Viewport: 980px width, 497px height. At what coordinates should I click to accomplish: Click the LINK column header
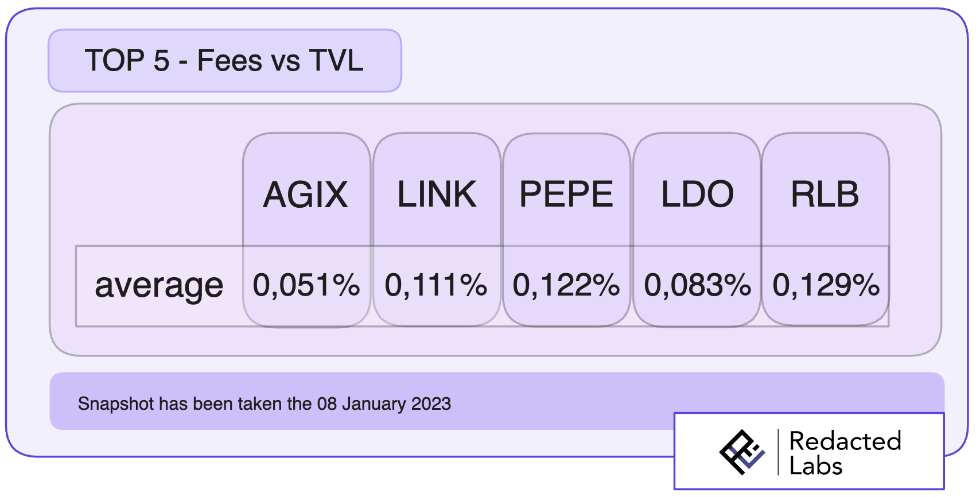pyautogui.click(x=437, y=194)
